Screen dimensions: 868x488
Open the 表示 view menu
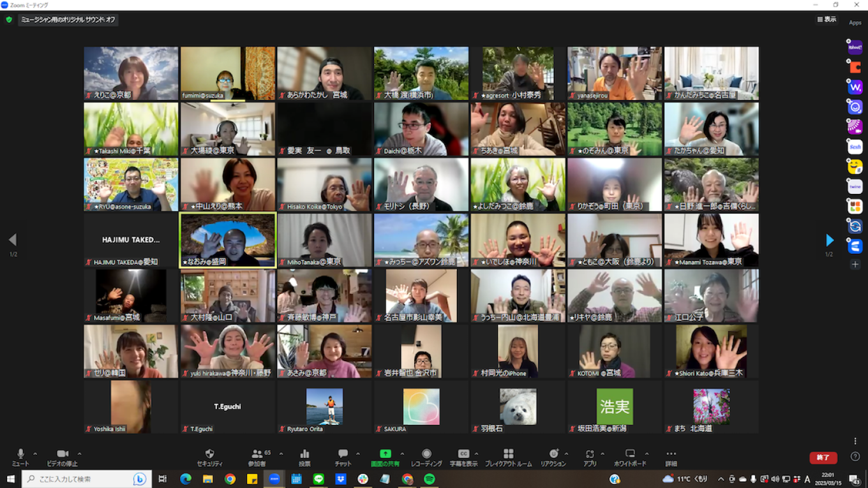(x=827, y=20)
